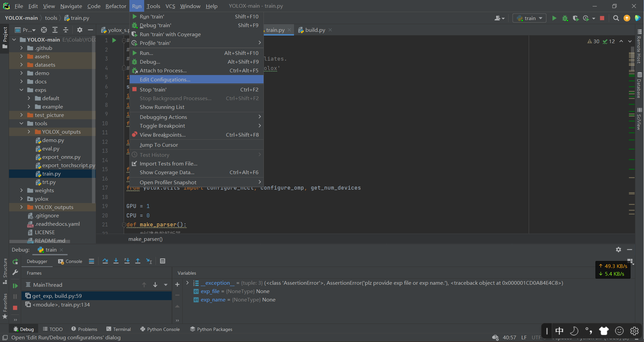The image size is (644, 342).
Task: Click the user account icon in toolbar
Action: click(499, 18)
